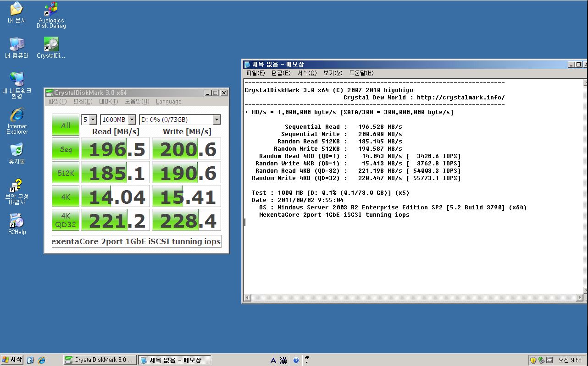The height and width of the screenshot is (366, 588).
Task: Launch the CrystalDiskMark desktop shortcut
Action: click(51, 48)
